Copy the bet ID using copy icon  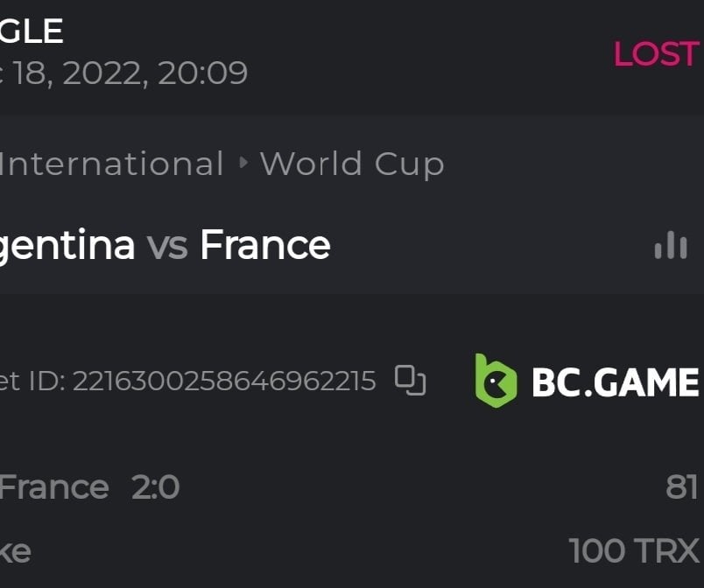point(410,381)
